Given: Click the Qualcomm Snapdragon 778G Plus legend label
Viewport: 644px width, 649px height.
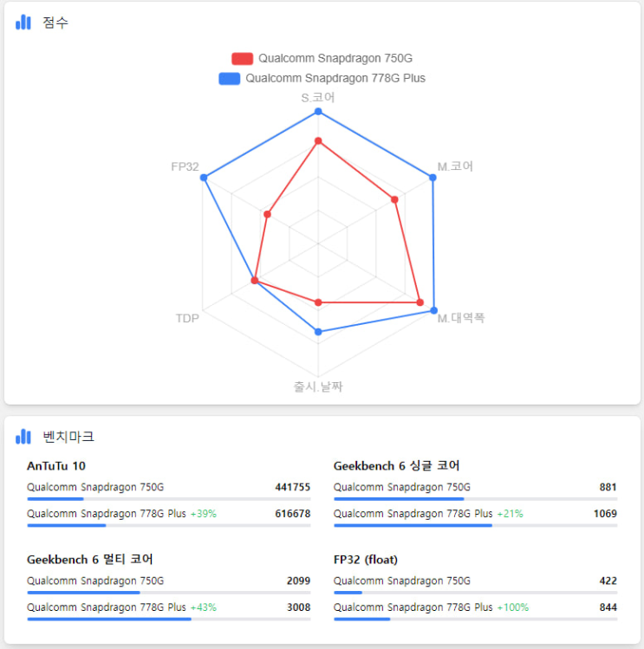Looking at the screenshot, I should (x=335, y=78).
